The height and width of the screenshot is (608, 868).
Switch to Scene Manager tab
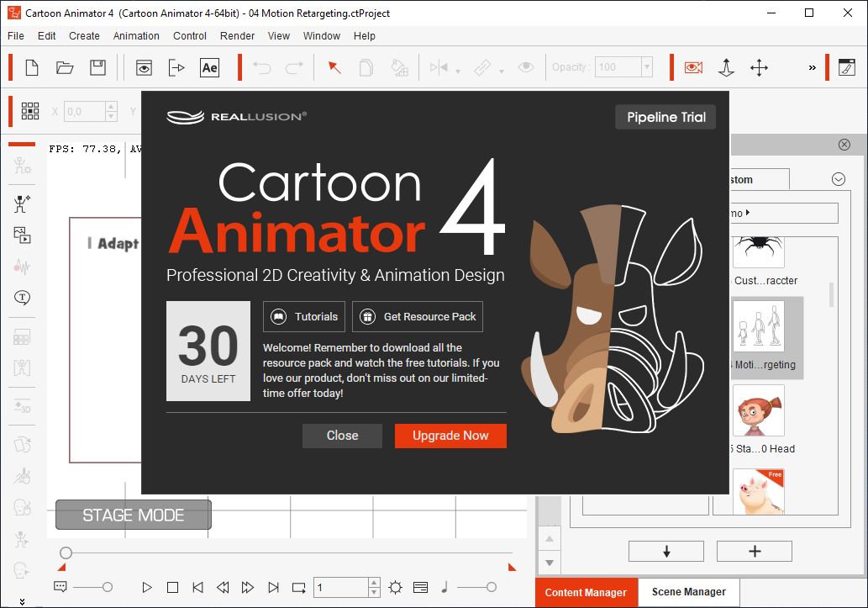pos(689,592)
